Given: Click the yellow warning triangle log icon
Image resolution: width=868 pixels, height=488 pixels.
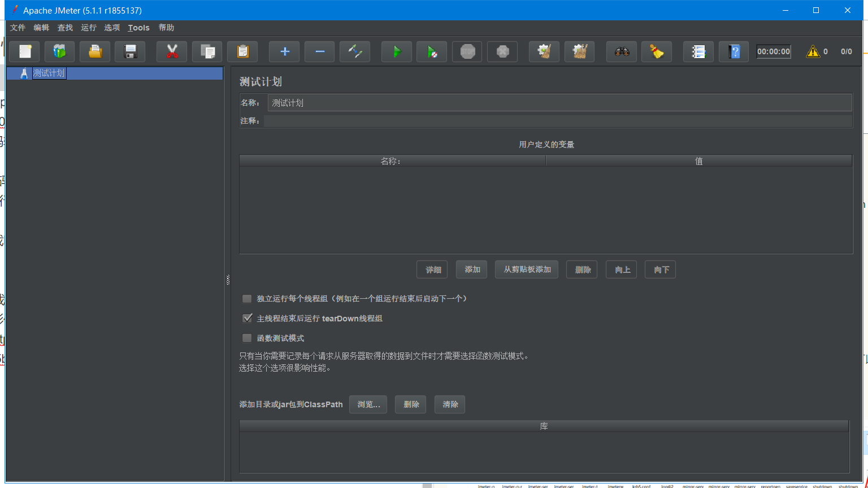Looking at the screenshot, I should tap(813, 51).
